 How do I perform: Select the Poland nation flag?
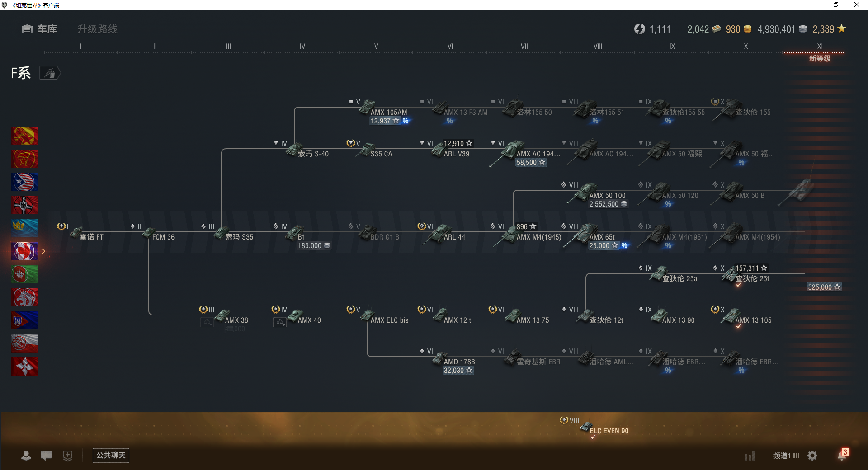pos(24,343)
